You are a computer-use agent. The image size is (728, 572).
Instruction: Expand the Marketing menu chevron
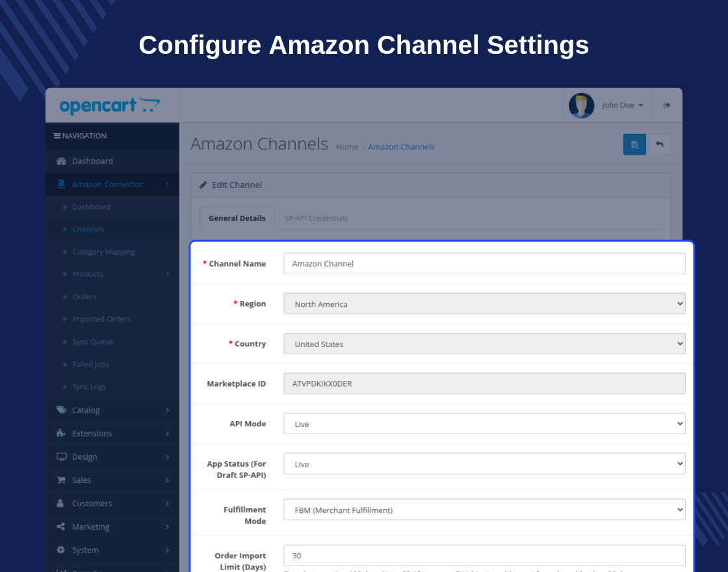pyautogui.click(x=167, y=526)
